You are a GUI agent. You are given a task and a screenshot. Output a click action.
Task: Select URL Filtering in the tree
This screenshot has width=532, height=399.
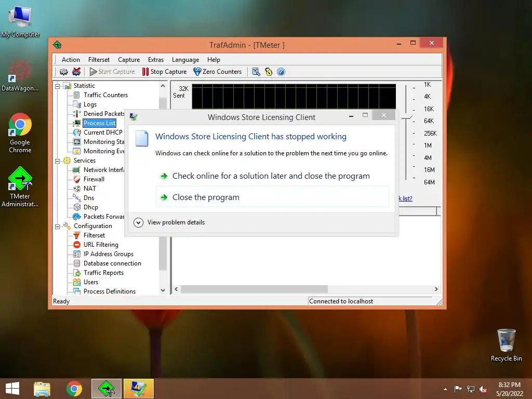(x=101, y=245)
